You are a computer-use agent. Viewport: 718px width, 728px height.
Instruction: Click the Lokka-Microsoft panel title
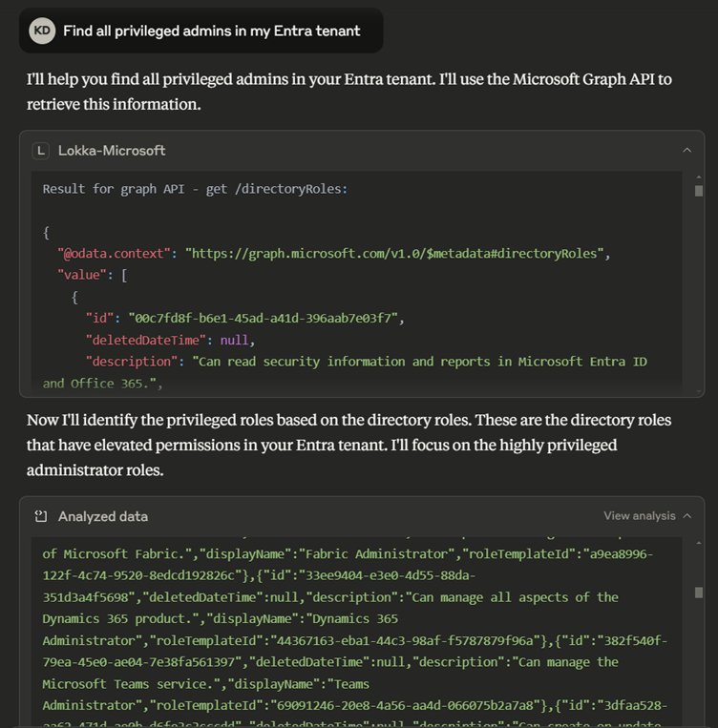tap(112, 151)
